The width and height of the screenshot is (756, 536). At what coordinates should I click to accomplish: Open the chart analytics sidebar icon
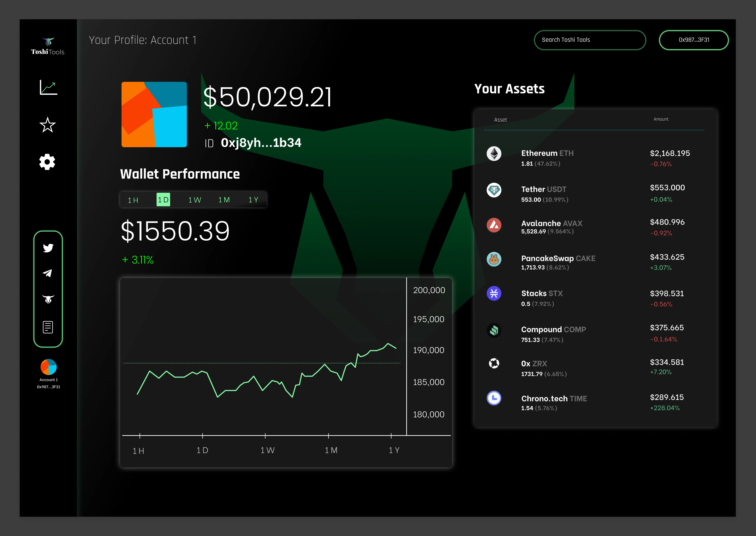[48, 88]
